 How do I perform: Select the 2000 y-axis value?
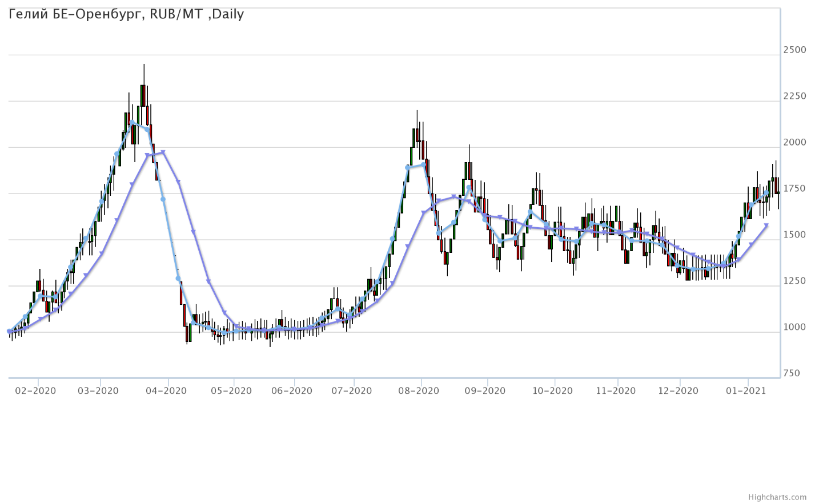pyautogui.click(x=794, y=143)
